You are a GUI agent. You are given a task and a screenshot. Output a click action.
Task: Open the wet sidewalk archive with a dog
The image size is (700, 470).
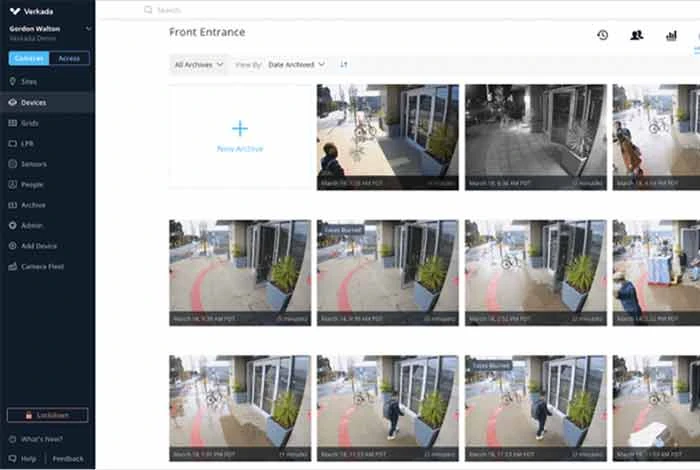click(x=240, y=408)
